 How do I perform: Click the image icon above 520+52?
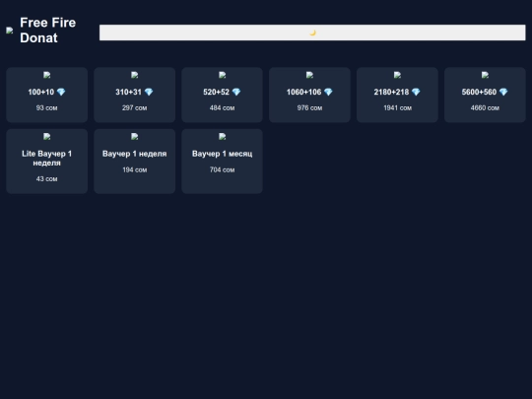pyautogui.click(x=223, y=75)
